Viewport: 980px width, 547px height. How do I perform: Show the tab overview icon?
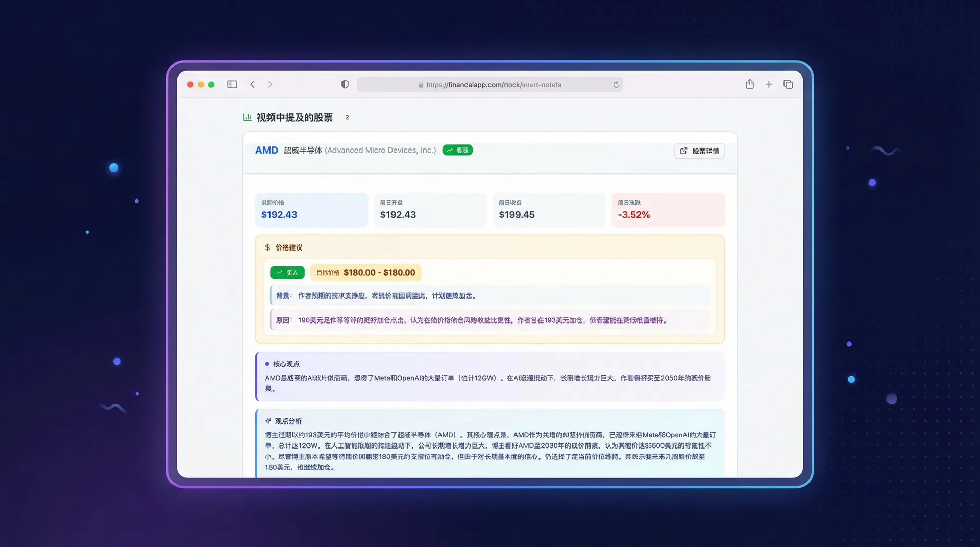[788, 84]
